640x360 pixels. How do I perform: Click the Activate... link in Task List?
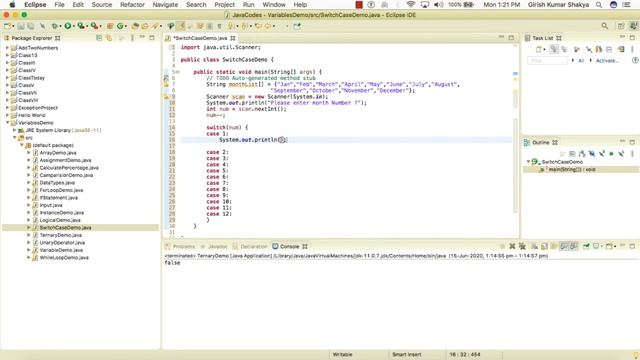(x=608, y=60)
